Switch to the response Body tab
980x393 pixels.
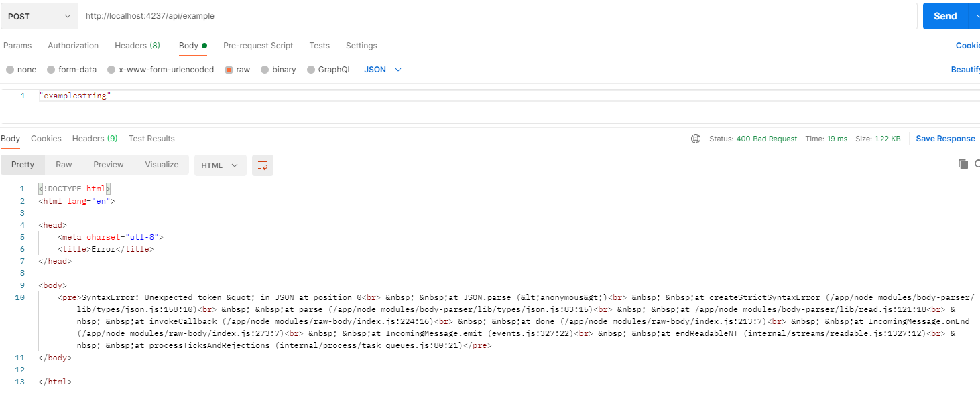pos(11,139)
